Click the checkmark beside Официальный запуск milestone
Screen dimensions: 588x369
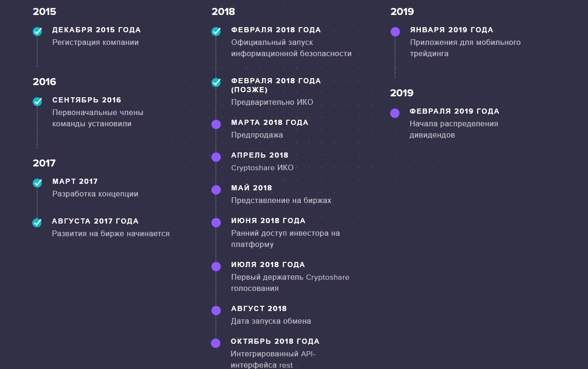click(x=216, y=32)
